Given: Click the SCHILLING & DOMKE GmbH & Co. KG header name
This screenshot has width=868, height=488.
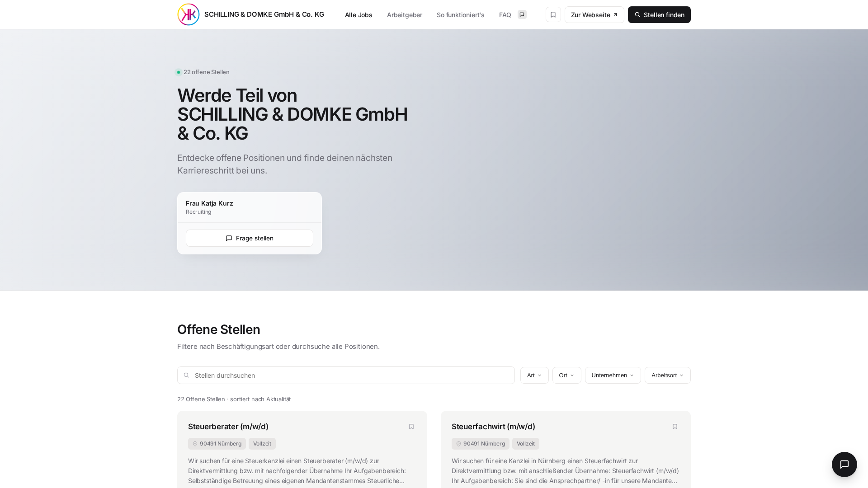Looking at the screenshot, I should [264, 14].
